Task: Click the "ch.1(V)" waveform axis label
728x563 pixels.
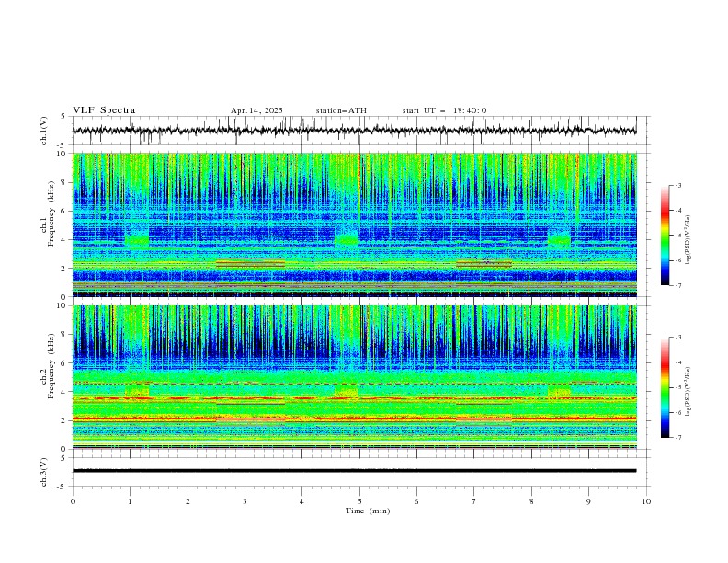Action: pyautogui.click(x=44, y=131)
